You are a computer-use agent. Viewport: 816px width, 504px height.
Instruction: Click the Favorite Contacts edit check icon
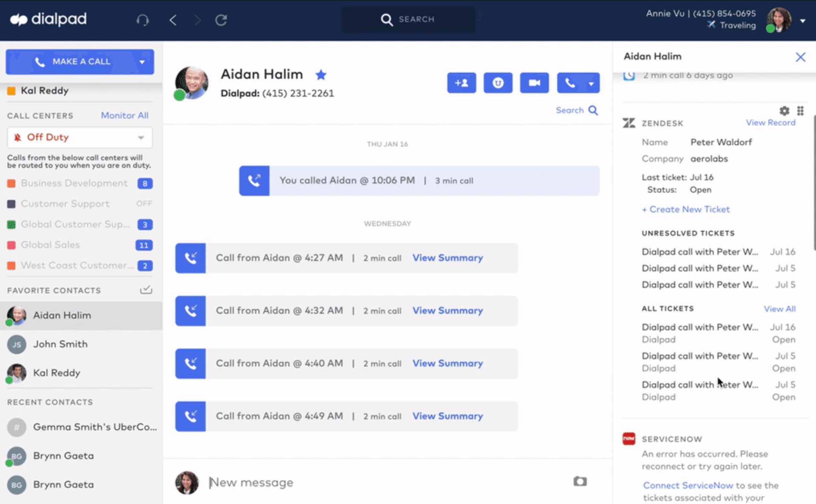point(146,290)
